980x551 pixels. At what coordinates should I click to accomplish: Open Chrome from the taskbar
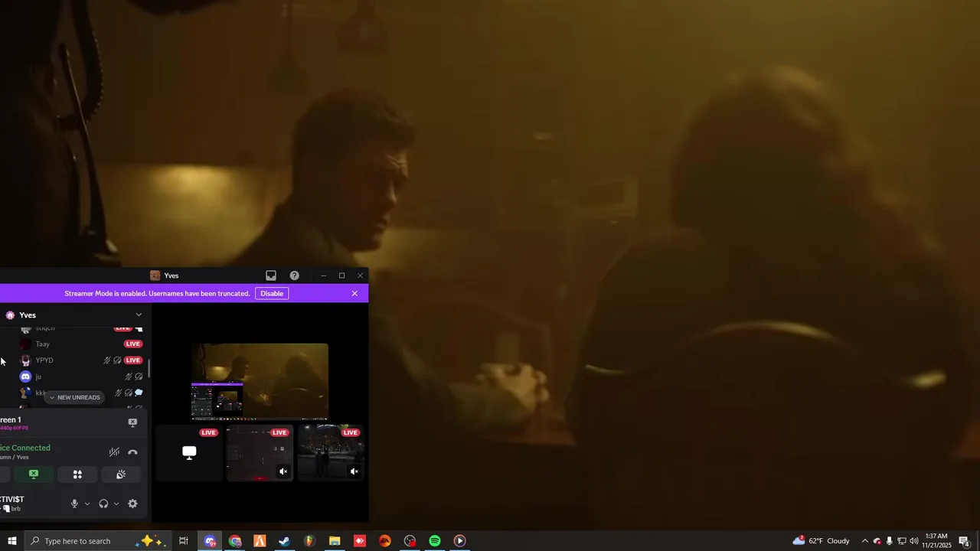coord(235,541)
